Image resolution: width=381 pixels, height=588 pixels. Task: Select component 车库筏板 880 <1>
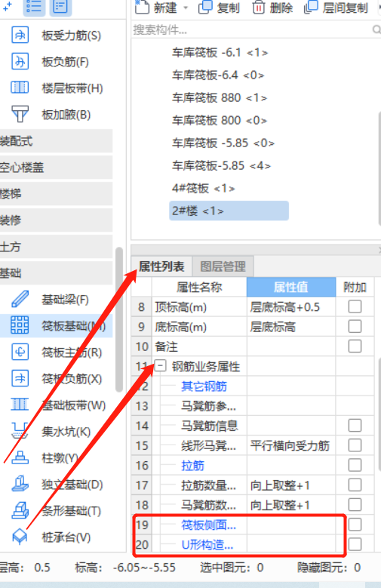(220, 97)
